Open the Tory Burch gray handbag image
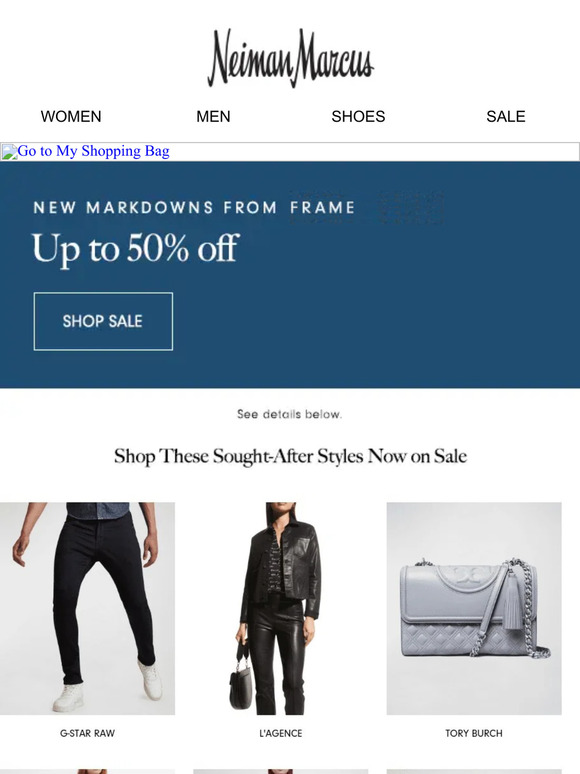Screen dimensions: 580x774 tap(474, 608)
